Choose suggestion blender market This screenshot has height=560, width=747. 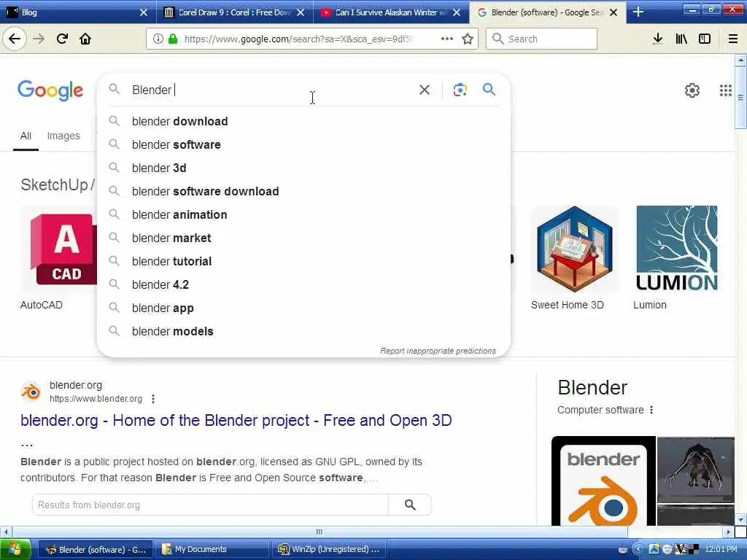[303, 238]
